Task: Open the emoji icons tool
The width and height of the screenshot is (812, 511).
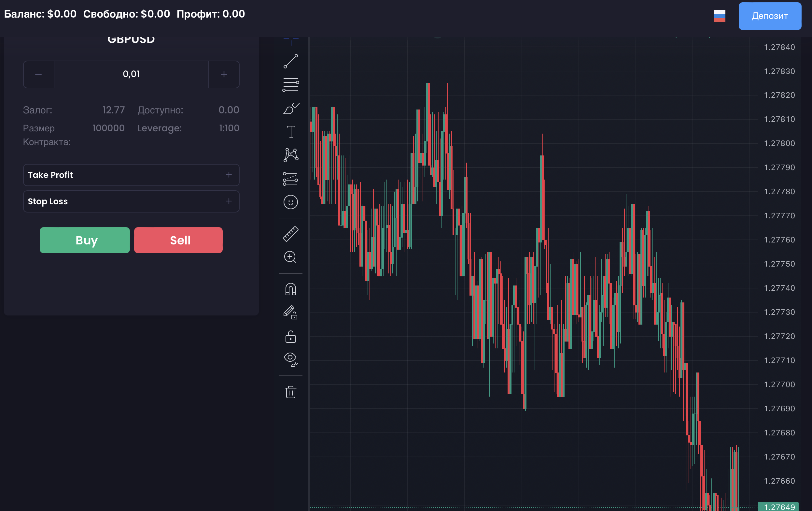Action: (x=291, y=202)
